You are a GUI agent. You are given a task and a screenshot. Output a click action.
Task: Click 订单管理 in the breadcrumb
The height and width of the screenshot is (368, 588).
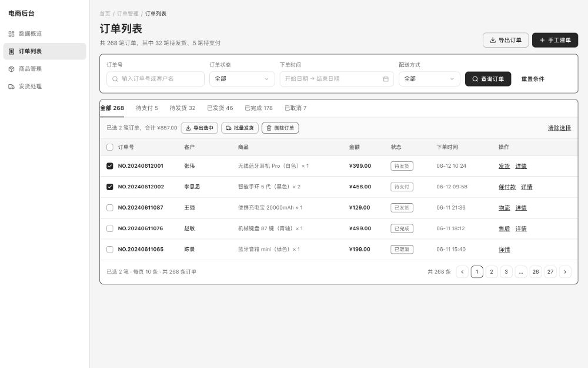128,14
